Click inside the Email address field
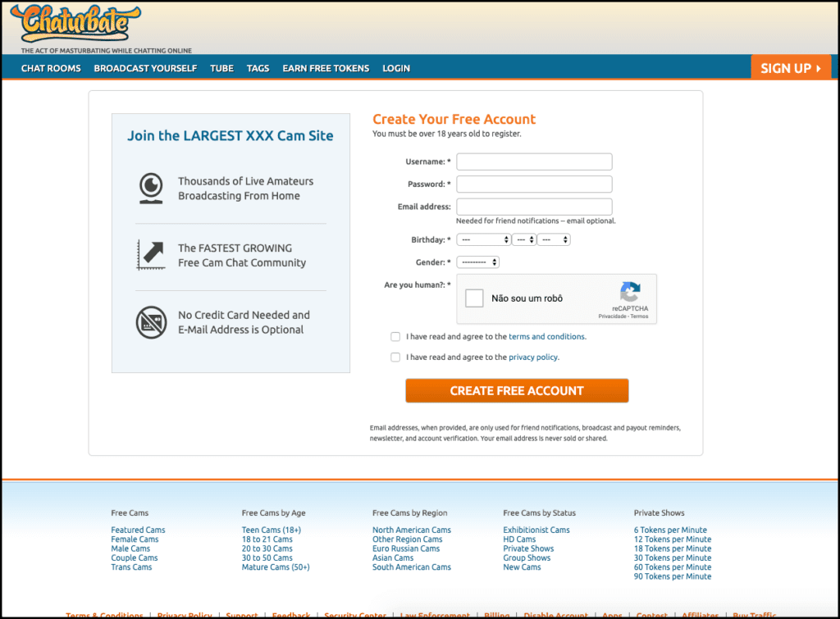Screen dimensions: 840x619 (534, 207)
